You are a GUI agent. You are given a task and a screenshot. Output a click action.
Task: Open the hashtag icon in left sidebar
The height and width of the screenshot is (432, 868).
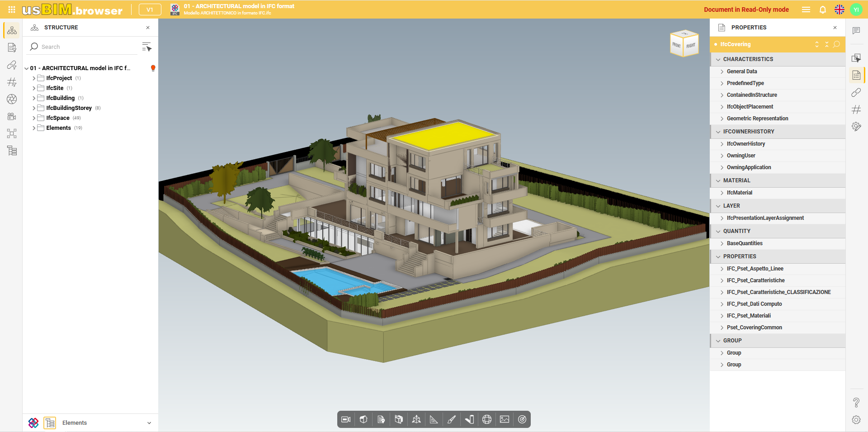point(12,82)
